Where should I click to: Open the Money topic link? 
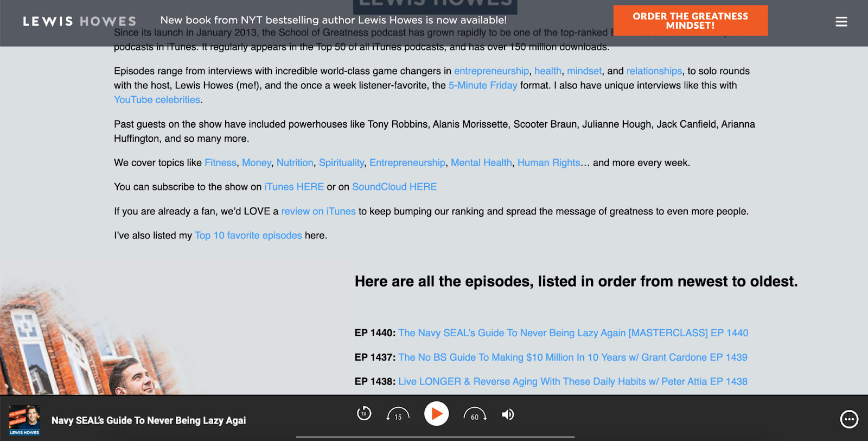pyautogui.click(x=257, y=163)
